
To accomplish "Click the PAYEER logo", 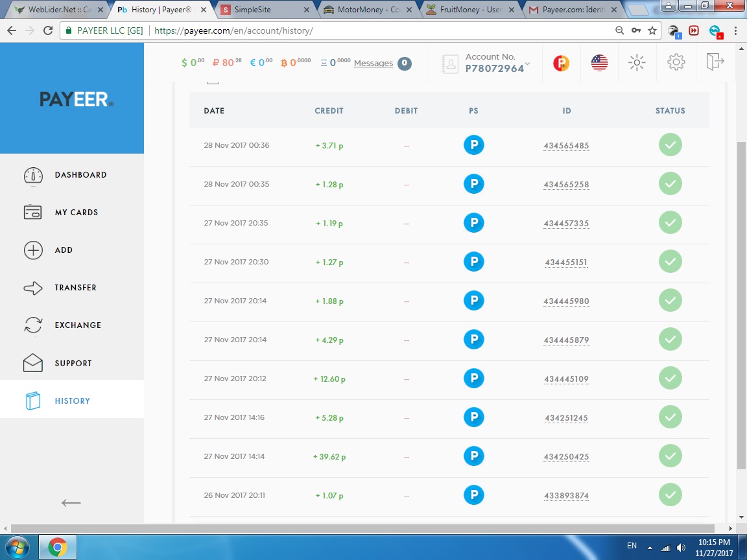I will [77, 99].
